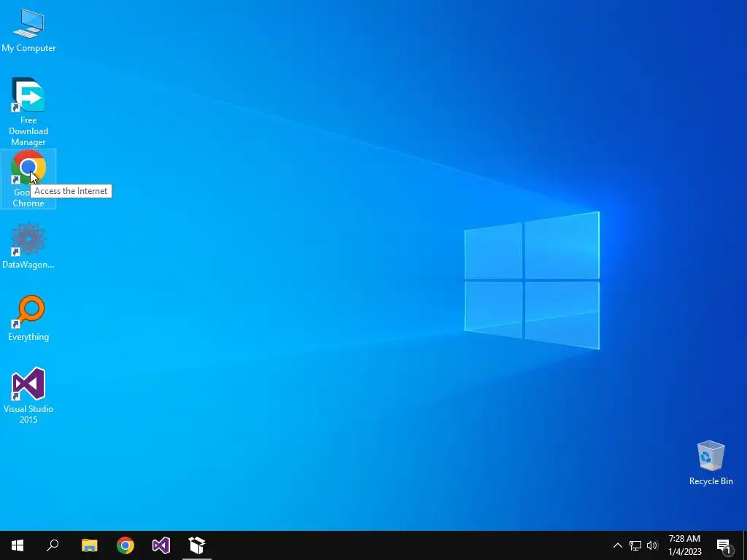Select the DataWagon desktop shortcut
This screenshot has width=747, height=560.
[x=28, y=246]
